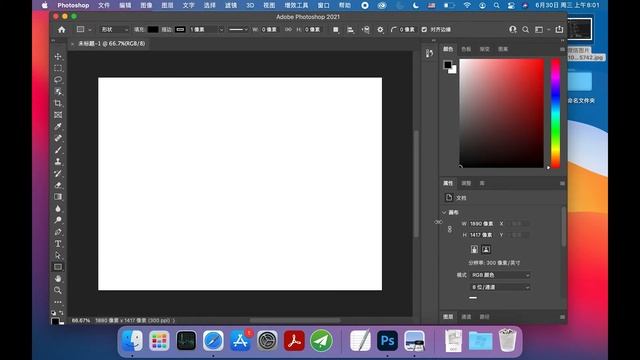Select the Spot Healing Brush tool
This screenshot has height=360, width=640.
coord(58,138)
